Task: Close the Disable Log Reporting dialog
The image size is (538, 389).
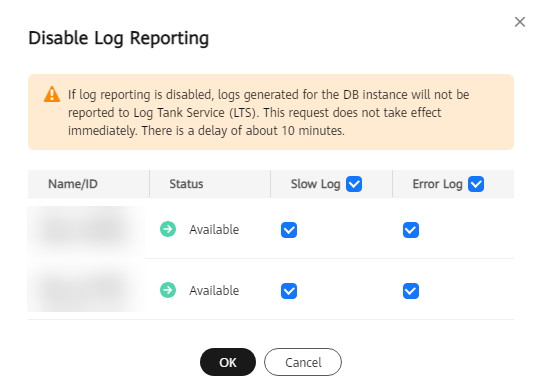Action: pos(520,22)
